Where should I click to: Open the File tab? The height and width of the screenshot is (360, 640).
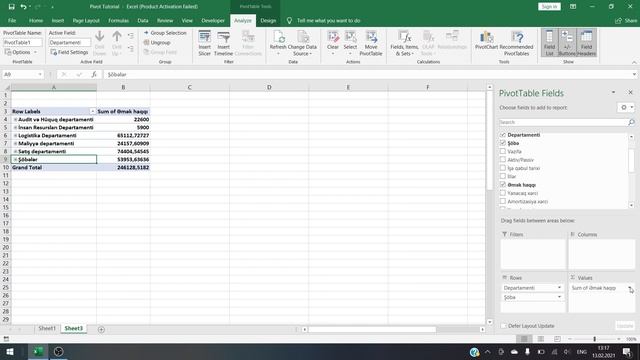pyautogui.click(x=12, y=20)
